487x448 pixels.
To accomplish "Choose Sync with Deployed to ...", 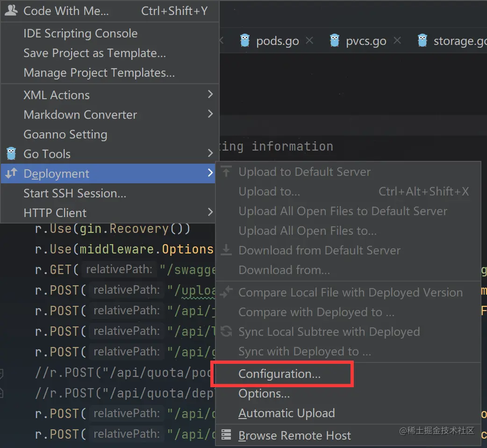I will 348,351.
